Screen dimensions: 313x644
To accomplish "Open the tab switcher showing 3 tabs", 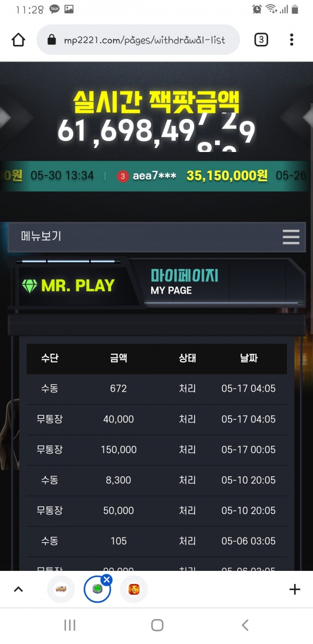I will tap(261, 40).
